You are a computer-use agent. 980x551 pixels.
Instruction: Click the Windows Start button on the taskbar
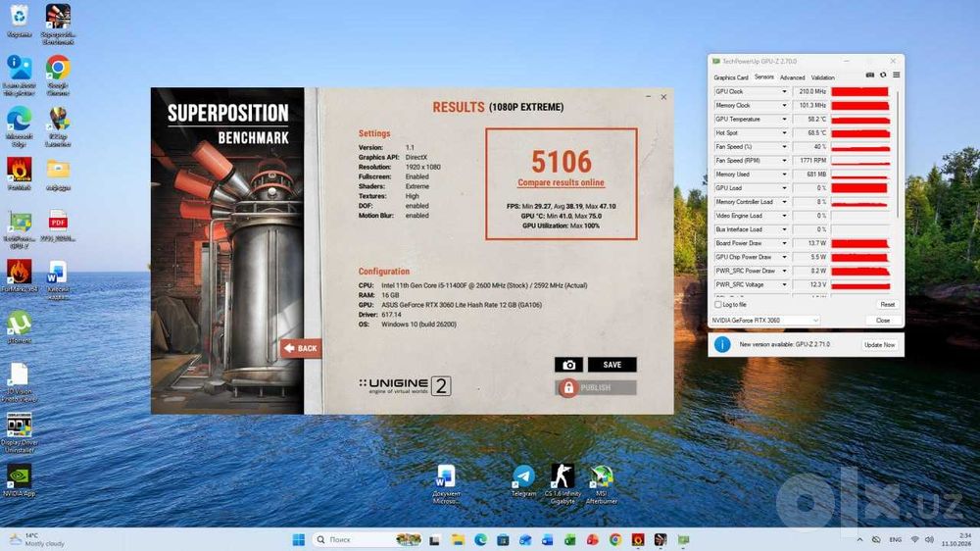click(299, 539)
